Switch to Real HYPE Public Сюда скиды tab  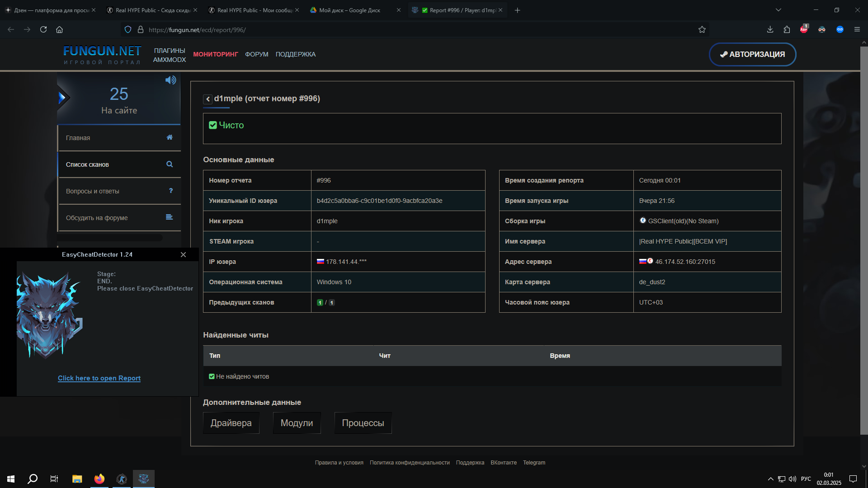152,10
